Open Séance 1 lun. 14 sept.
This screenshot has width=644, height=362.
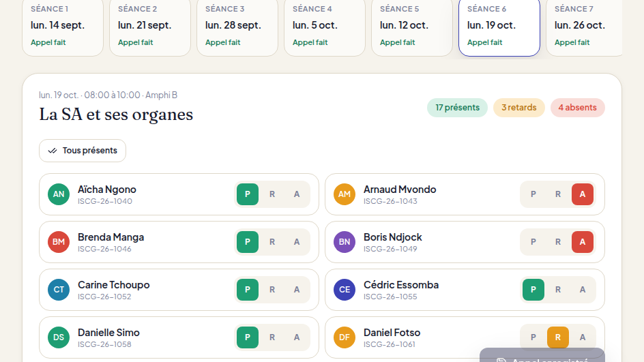63,27
